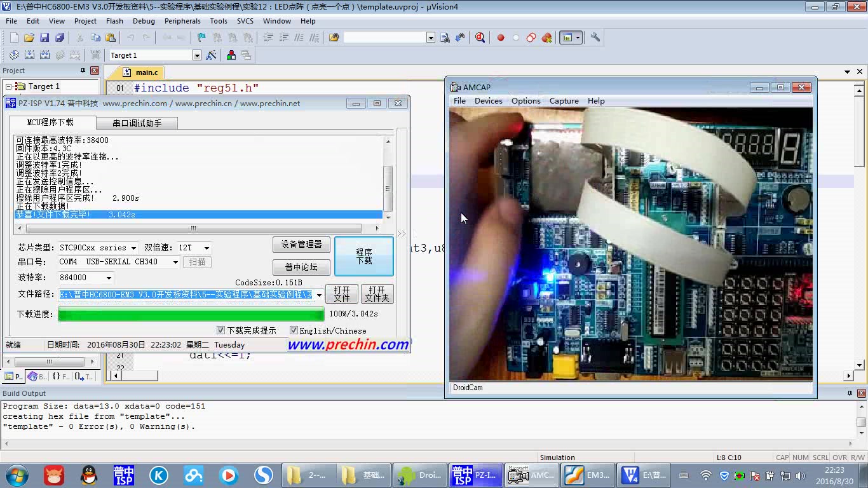Click the AMCAP camera video preview
This screenshot has width=868, height=488.
pos(630,244)
